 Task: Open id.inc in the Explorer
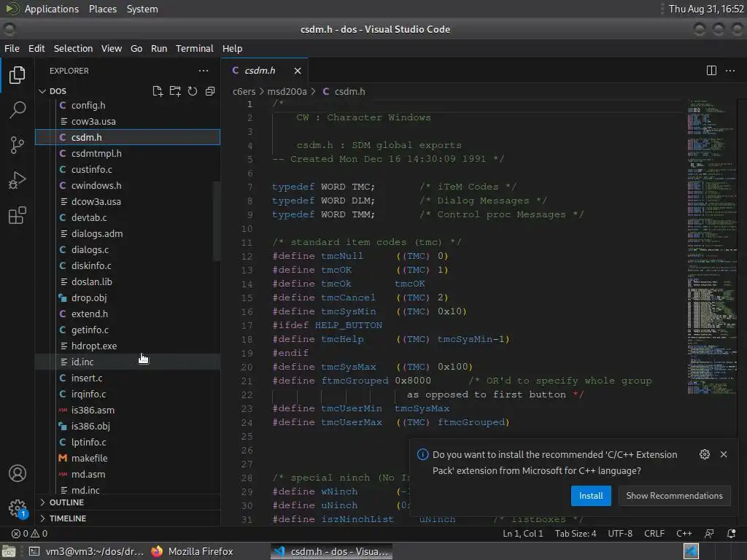[x=128, y=362]
